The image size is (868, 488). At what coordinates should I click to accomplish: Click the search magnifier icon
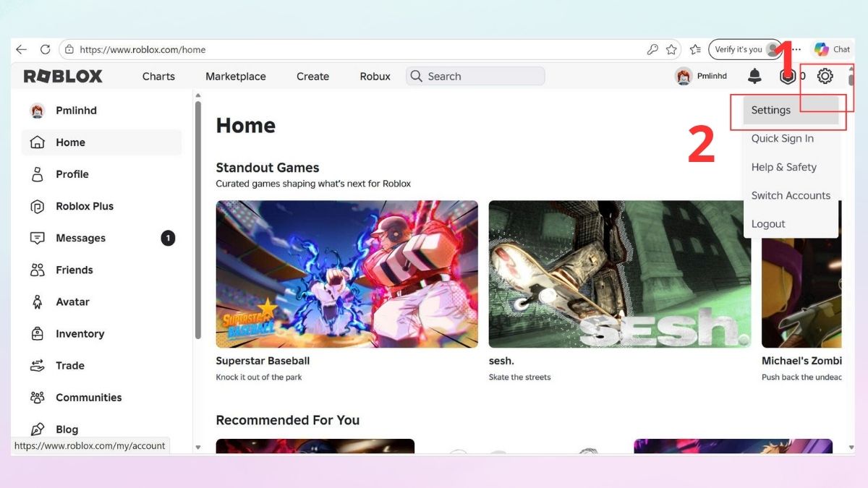(x=416, y=76)
